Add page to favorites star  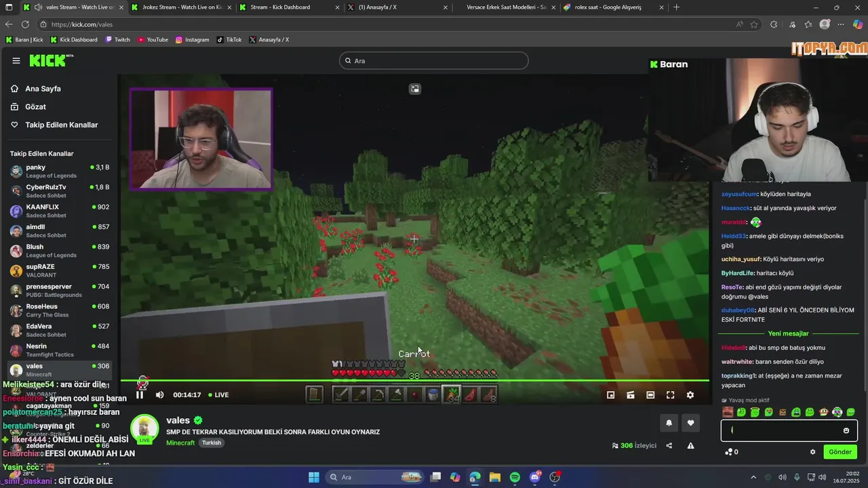coord(754,24)
